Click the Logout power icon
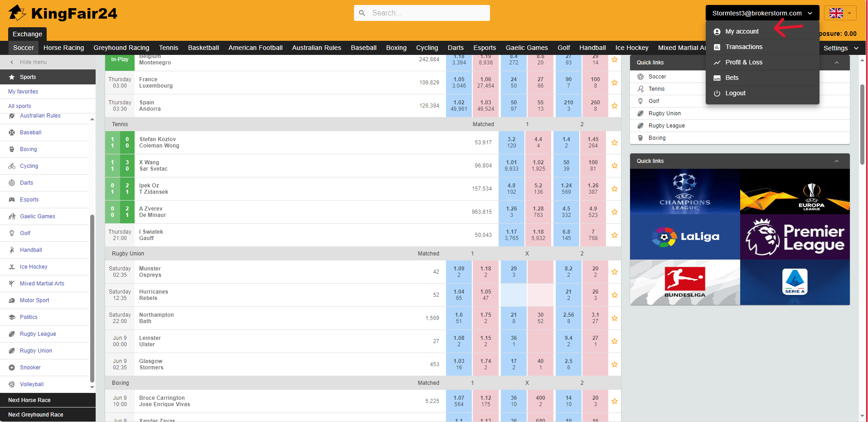This screenshot has width=868, height=422. [717, 93]
